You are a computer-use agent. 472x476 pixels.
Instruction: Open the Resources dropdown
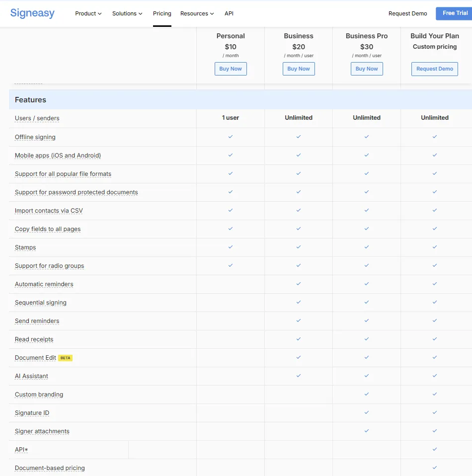[197, 13]
